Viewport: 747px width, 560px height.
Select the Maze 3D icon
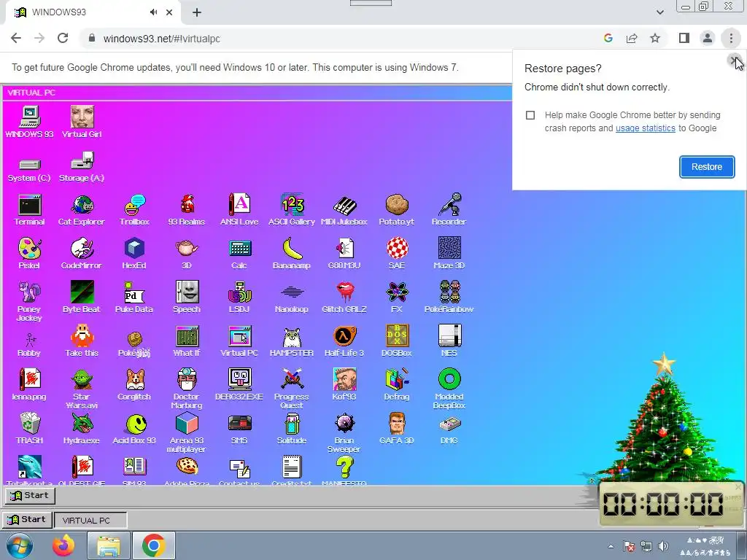449,253
